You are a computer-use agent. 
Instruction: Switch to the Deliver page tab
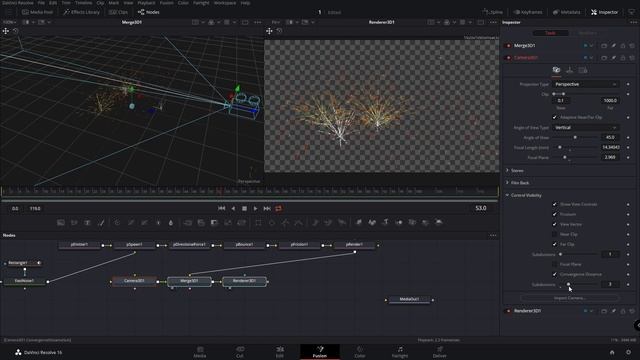click(440, 352)
